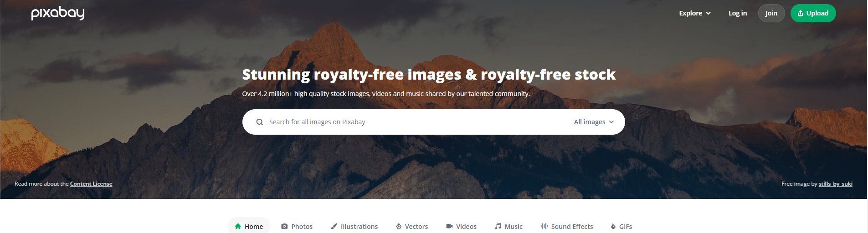Viewport: 868px width, 233px height.
Task: Click the waveform icon beside Sound Effects
Action: 544,226
